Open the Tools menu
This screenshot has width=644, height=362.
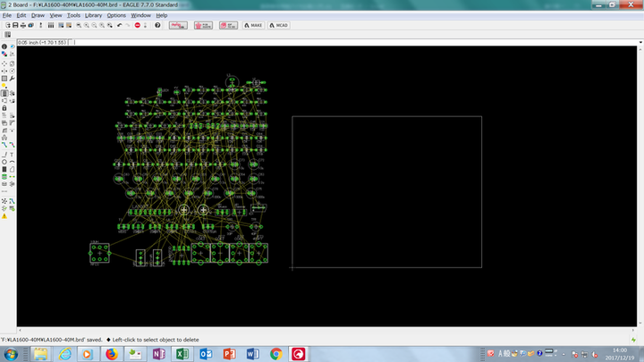coord(73,15)
